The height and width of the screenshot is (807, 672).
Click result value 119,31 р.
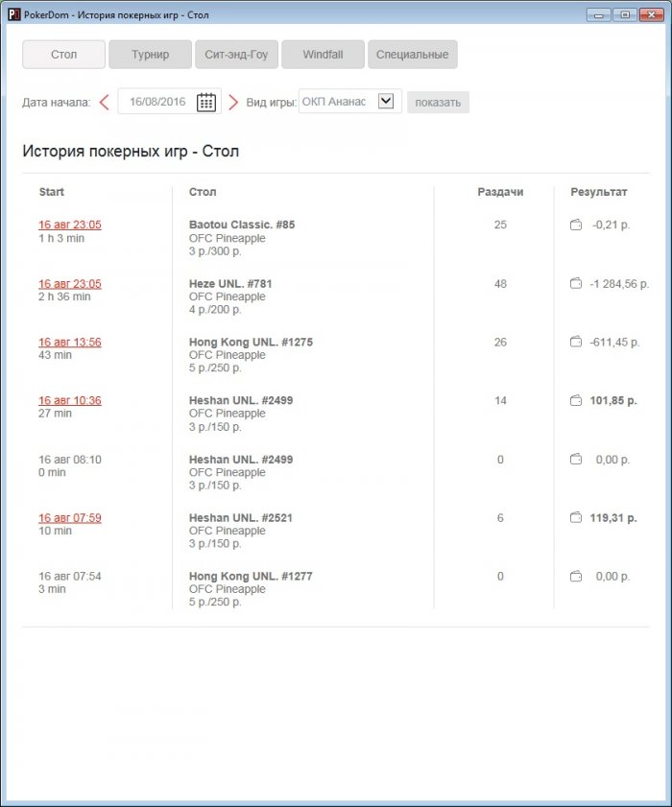click(613, 518)
